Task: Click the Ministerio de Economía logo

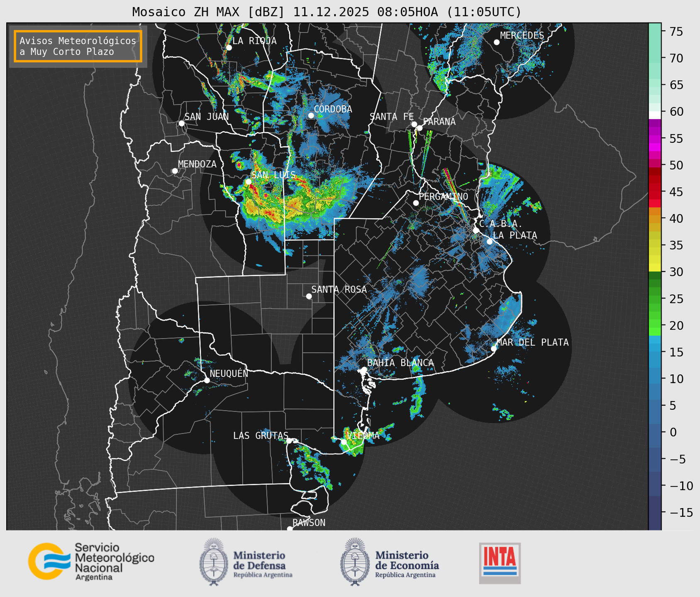Action: coord(390,562)
